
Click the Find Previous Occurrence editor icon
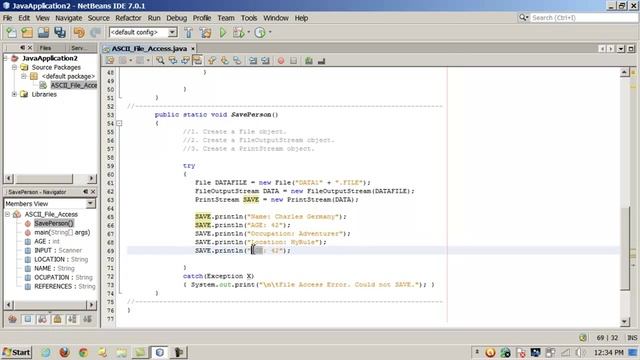173,60
